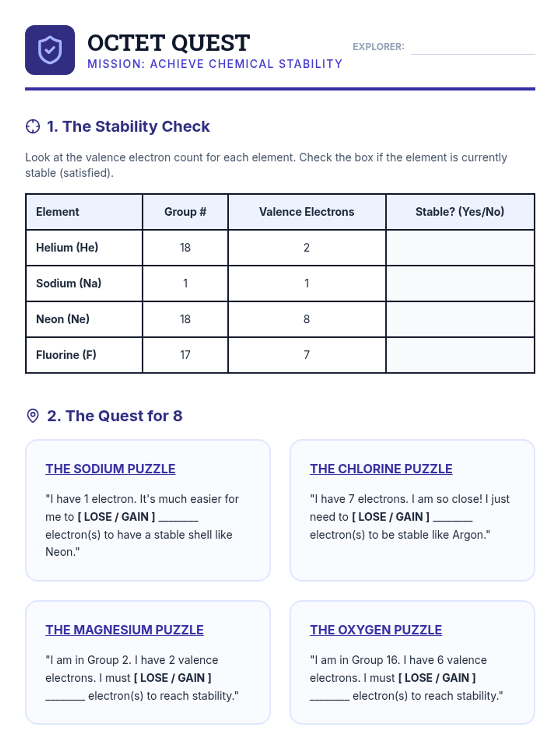The height and width of the screenshot is (747, 560).
Task: Select the blank line in Magnesium puzzle
Action: [x=65, y=698]
